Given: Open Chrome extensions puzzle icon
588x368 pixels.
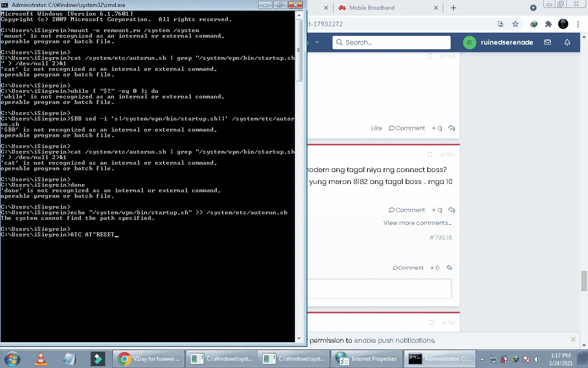Looking at the screenshot, I should click(x=548, y=24).
